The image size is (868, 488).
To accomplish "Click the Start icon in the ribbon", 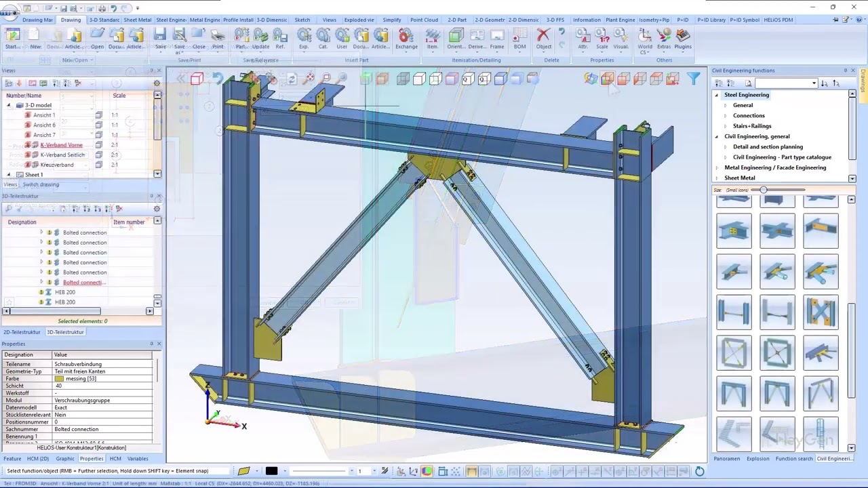I will [12, 38].
